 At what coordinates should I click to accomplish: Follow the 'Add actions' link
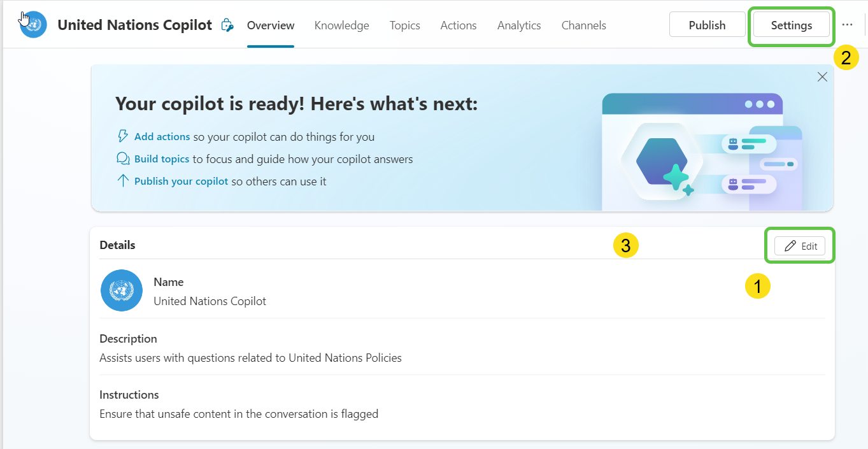coord(162,137)
